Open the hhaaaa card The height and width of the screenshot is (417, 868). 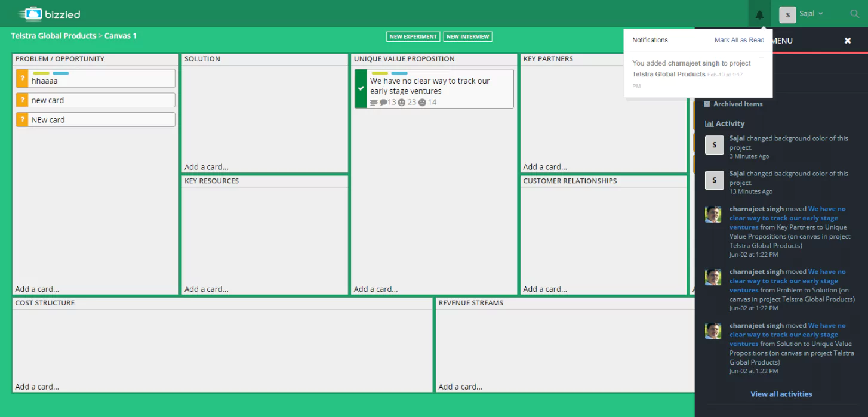coord(96,78)
